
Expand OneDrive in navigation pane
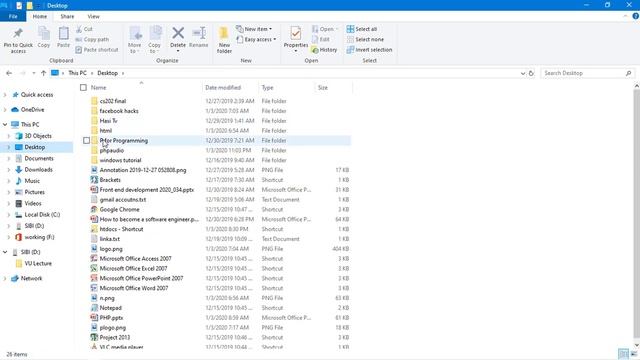pos(5,110)
